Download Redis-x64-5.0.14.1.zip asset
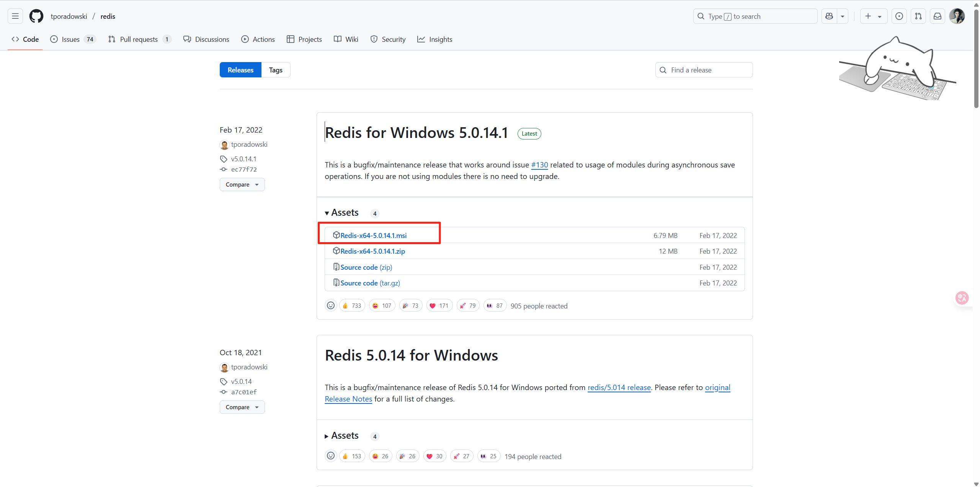The height and width of the screenshot is (487, 980). (x=372, y=251)
